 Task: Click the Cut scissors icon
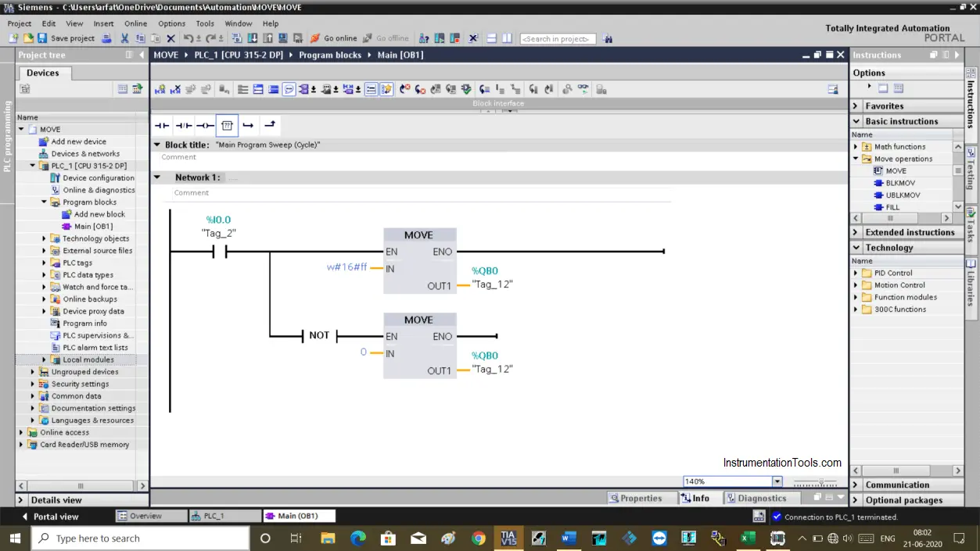(124, 38)
